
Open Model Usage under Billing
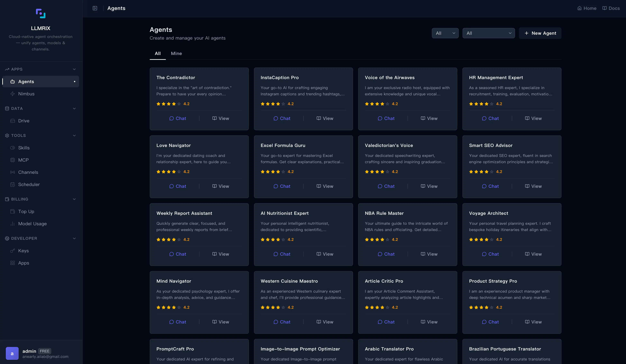(x=41, y=223)
